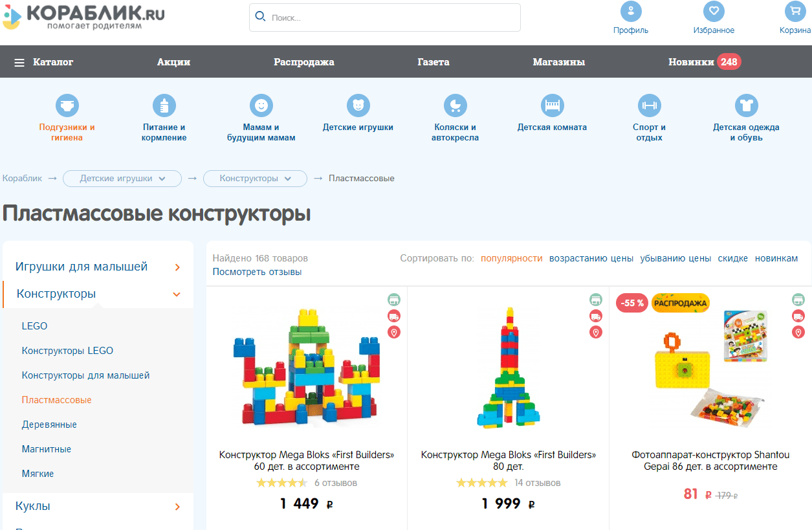Click the Детская комната crib icon
Screen dimensions: 812x530
553,105
